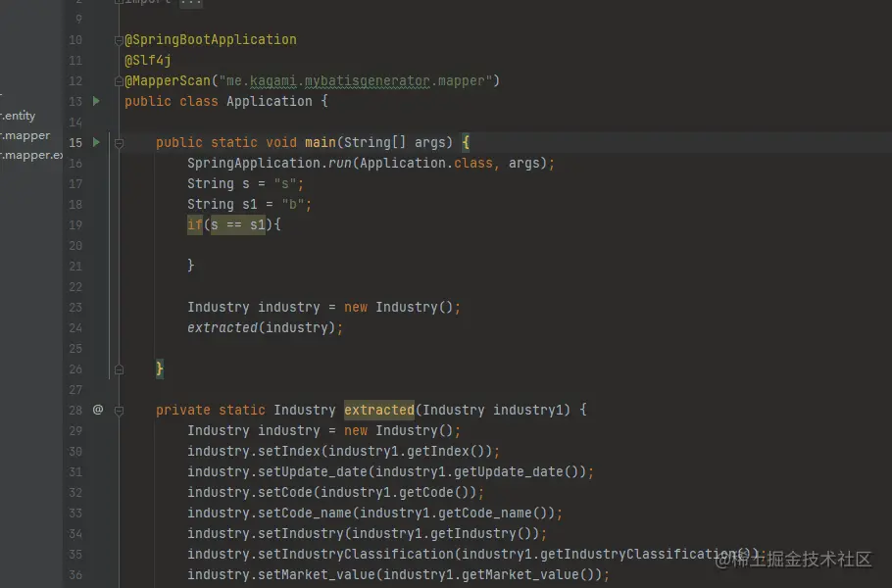Run main method using green gutter arrow
892x588 pixels.
(x=94, y=142)
